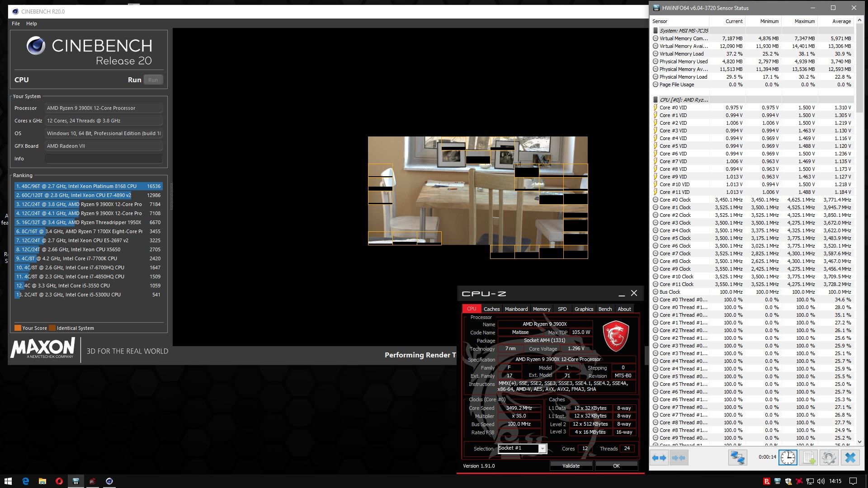Open the Windows Start menu

click(x=8, y=481)
